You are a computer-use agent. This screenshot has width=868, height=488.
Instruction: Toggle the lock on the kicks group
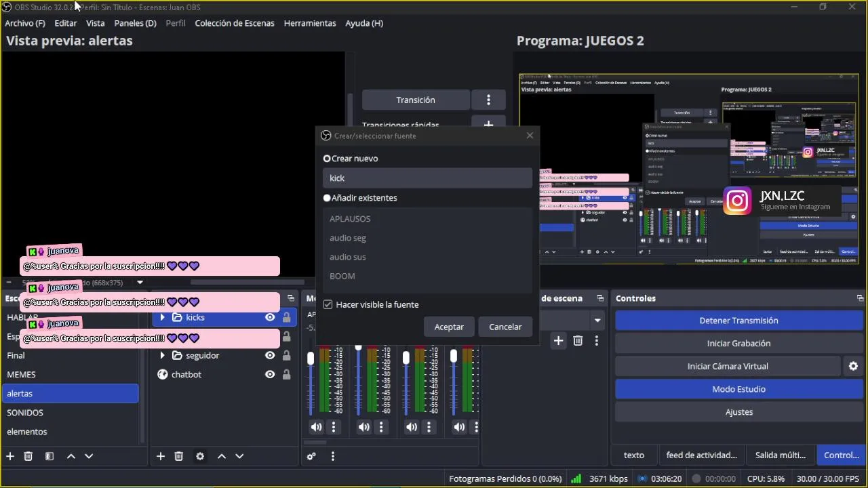point(286,317)
